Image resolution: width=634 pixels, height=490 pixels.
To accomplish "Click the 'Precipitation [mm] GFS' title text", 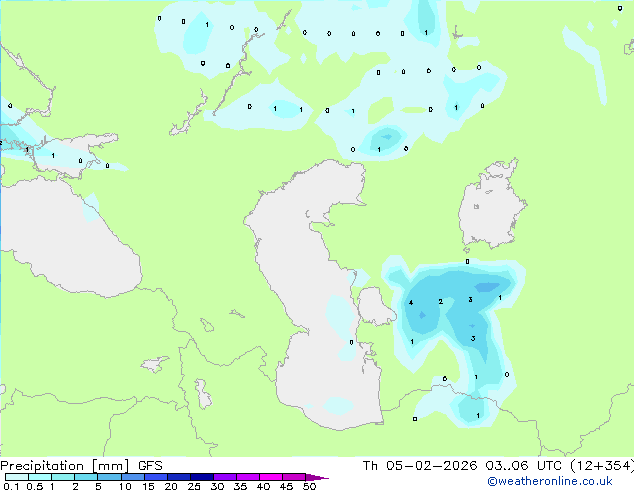I will (81, 466).
